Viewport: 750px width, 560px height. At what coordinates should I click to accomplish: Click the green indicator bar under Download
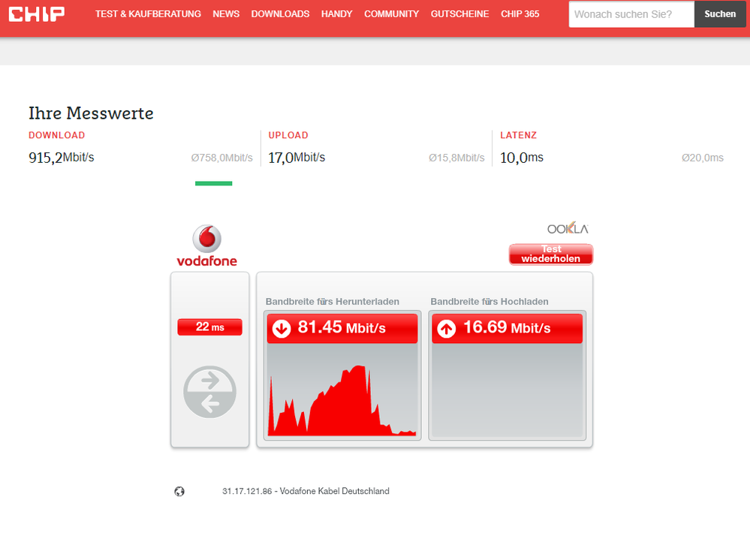click(x=213, y=184)
